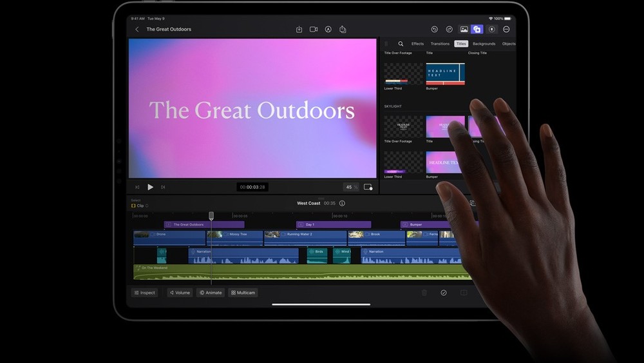Tap the small teal audio clip before Narration
Image resolution: width=644 pixels, height=363 pixels.
coord(162,255)
